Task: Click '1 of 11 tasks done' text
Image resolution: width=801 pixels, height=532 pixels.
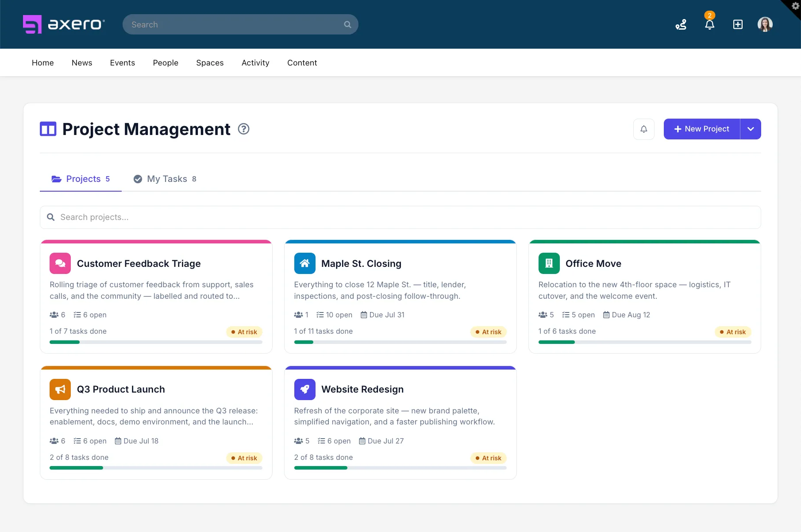Action: pyautogui.click(x=323, y=331)
